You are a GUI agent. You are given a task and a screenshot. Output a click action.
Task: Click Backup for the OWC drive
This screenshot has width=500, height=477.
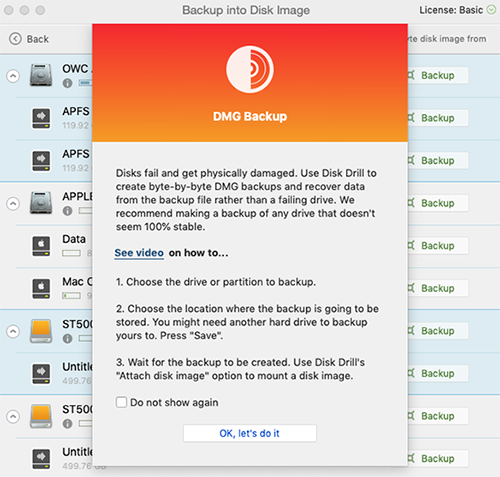[438, 75]
